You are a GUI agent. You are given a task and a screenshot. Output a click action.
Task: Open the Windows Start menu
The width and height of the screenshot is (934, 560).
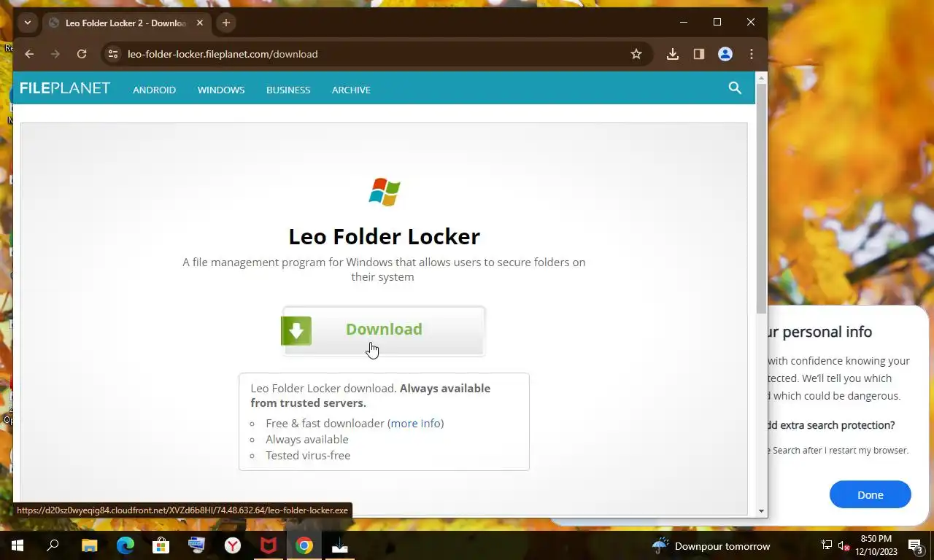click(18, 545)
